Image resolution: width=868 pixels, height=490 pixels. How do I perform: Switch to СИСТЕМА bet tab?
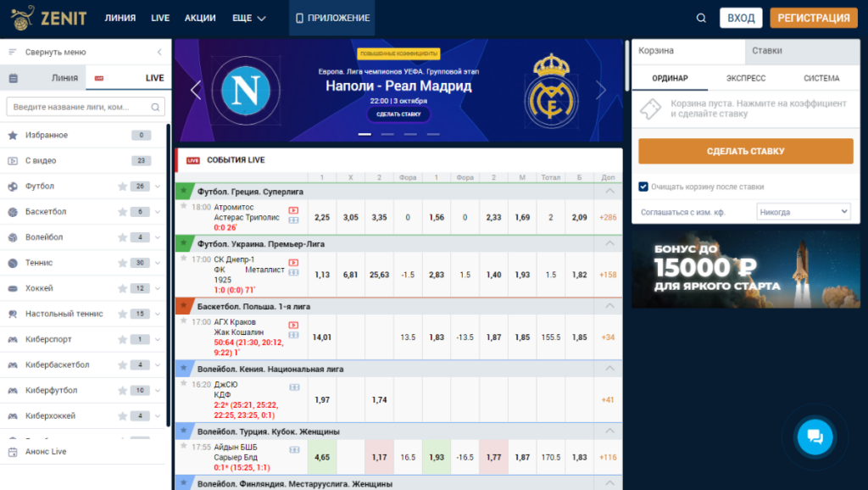point(821,78)
